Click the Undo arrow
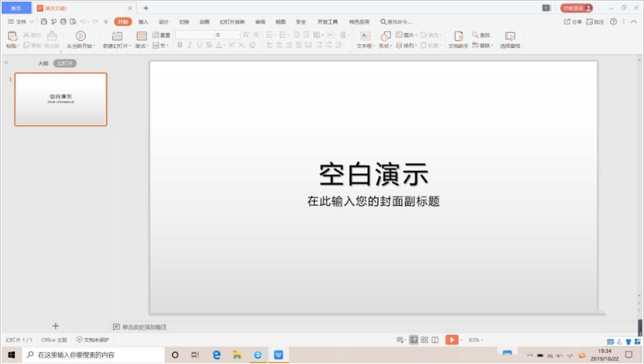The height and width of the screenshot is (364, 644). pyautogui.click(x=83, y=21)
